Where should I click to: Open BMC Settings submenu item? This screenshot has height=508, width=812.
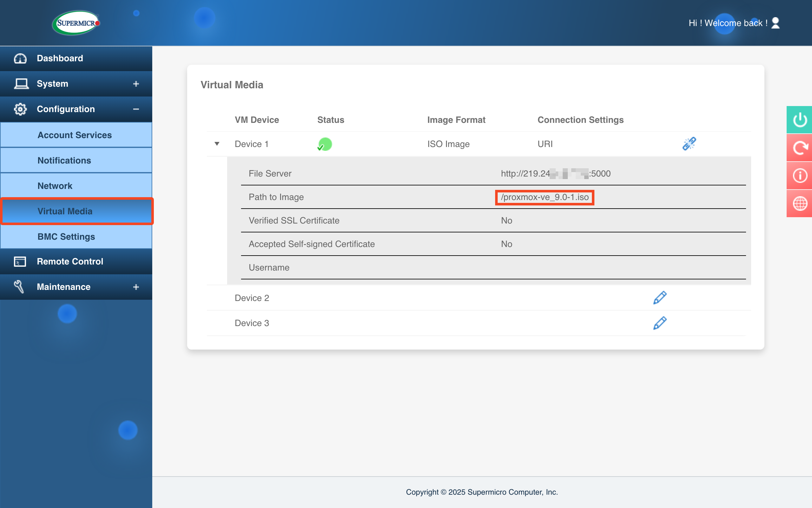point(76,237)
